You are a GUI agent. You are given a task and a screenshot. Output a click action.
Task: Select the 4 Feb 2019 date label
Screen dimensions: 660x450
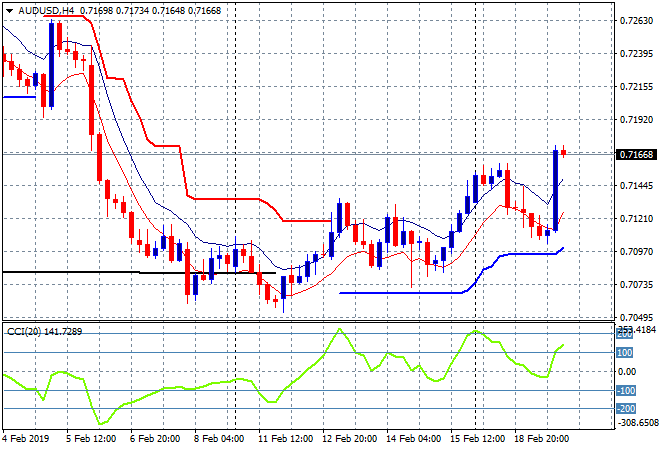pos(26,438)
